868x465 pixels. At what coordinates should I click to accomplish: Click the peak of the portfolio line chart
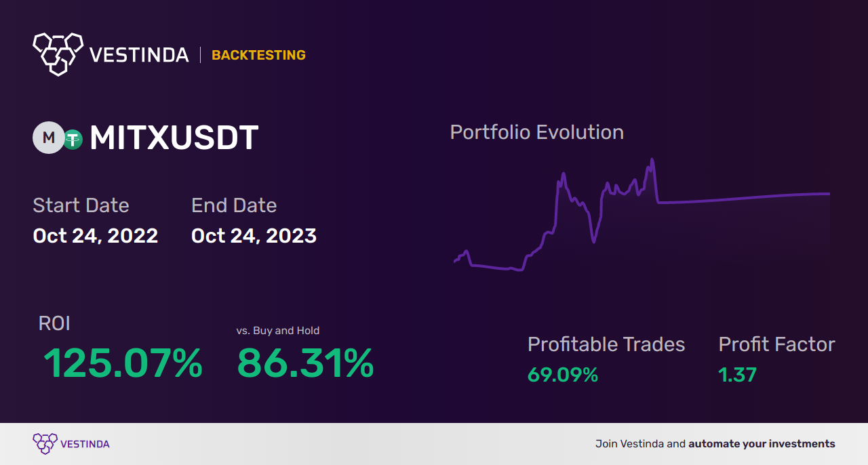(652, 161)
